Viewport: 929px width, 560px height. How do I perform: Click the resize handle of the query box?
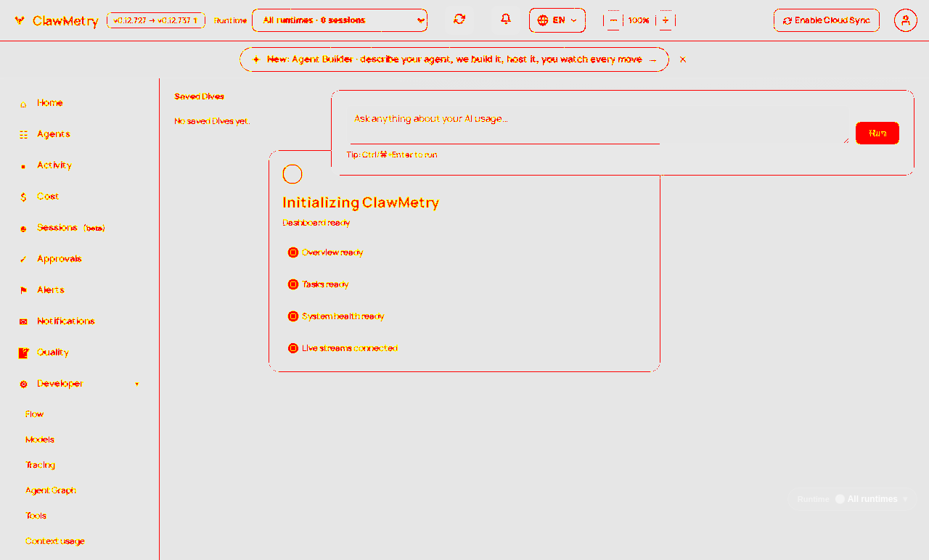(846, 140)
